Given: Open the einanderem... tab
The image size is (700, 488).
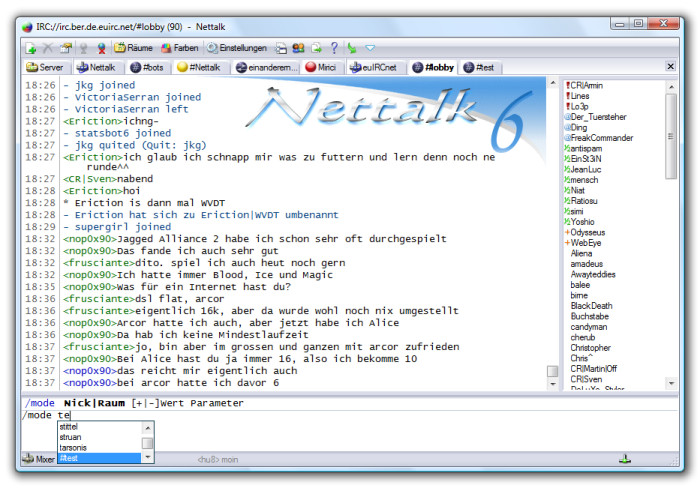Looking at the screenshot, I should [x=267, y=67].
